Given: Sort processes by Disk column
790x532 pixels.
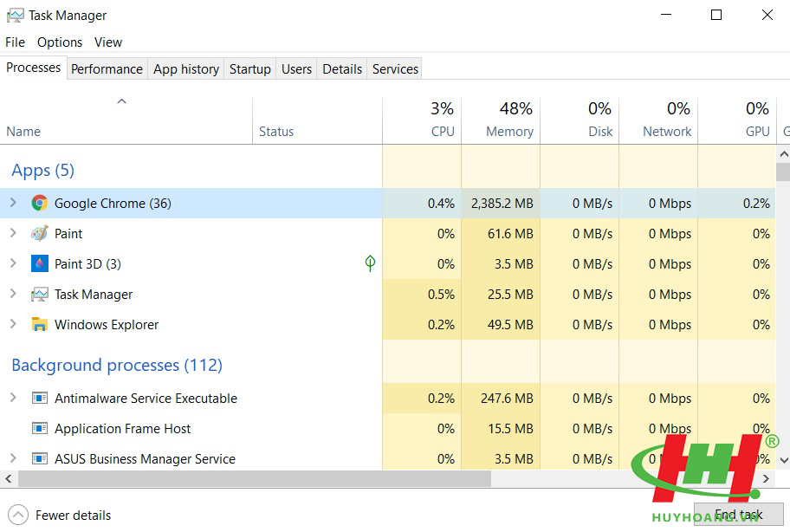Looking at the screenshot, I should tap(580, 121).
